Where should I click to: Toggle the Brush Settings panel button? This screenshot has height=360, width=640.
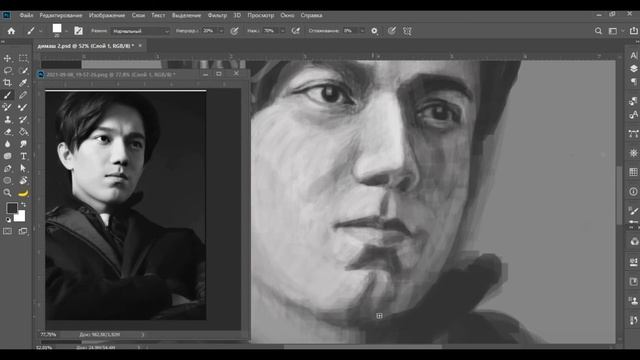(x=78, y=31)
